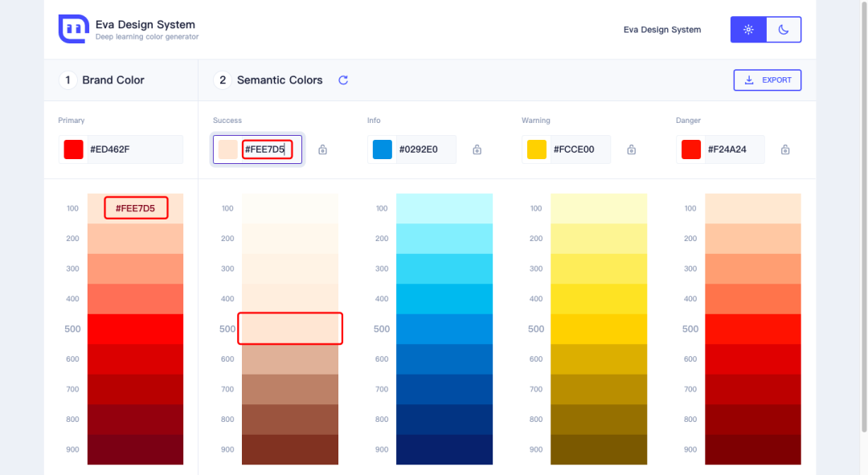Lock the Danger color

pyautogui.click(x=785, y=149)
